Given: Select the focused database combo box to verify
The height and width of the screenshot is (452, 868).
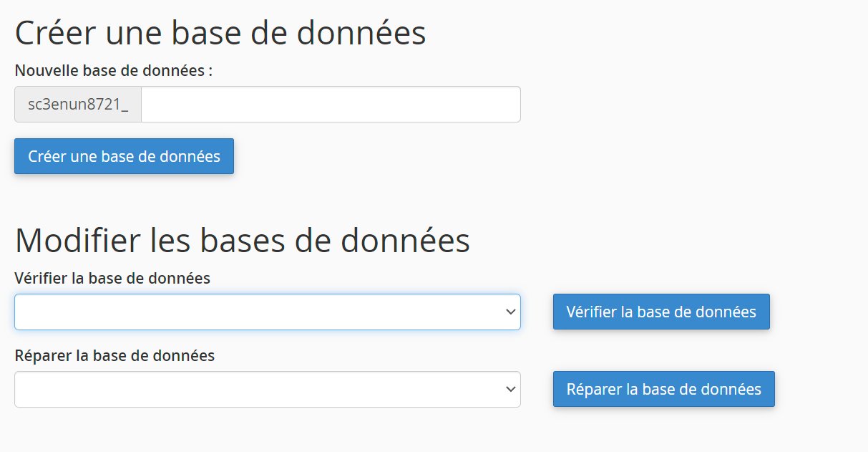Looking at the screenshot, I should click(267, 312).
